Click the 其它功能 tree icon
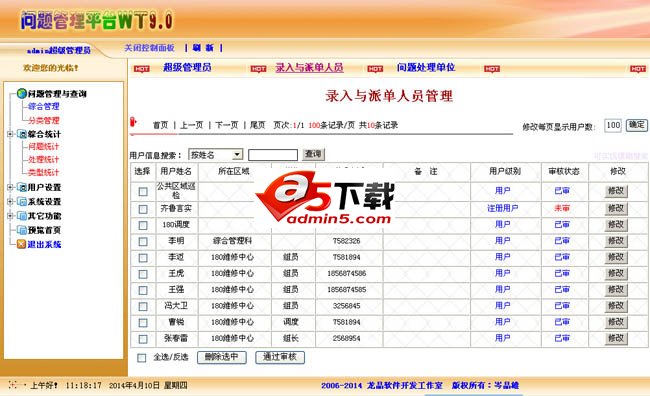 point(22,216)
